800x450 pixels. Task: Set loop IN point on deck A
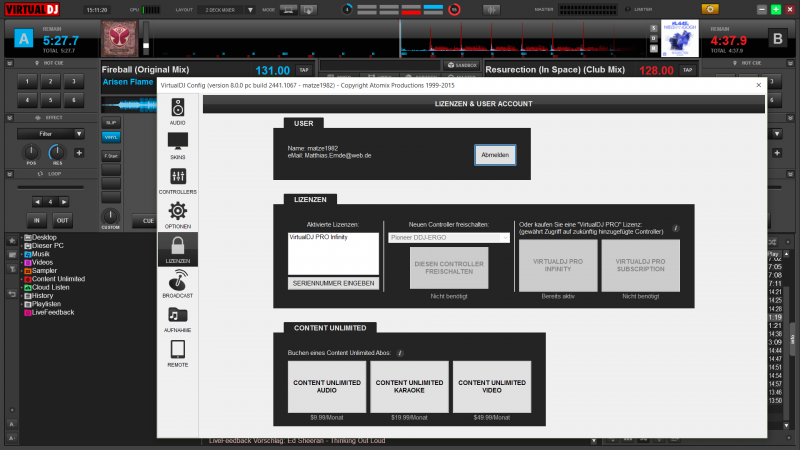[x=37, y=220]
